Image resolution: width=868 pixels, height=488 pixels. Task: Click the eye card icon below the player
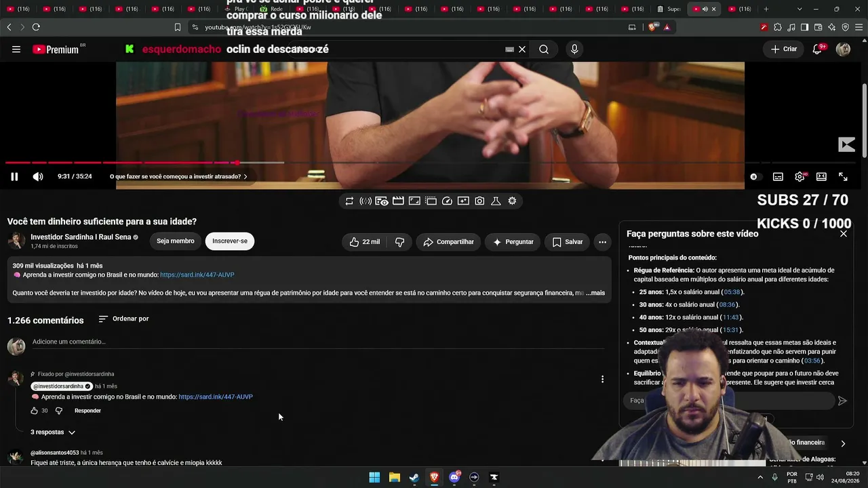tap(382, 201)
